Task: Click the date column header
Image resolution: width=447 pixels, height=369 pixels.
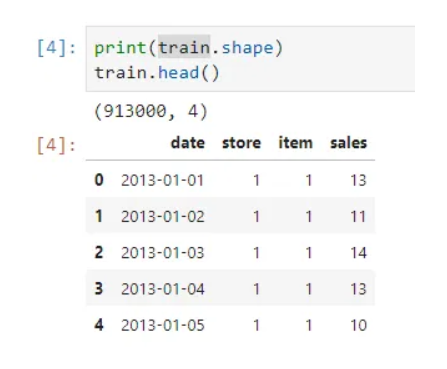Action: pyautogui.click(x=188, y=143)
